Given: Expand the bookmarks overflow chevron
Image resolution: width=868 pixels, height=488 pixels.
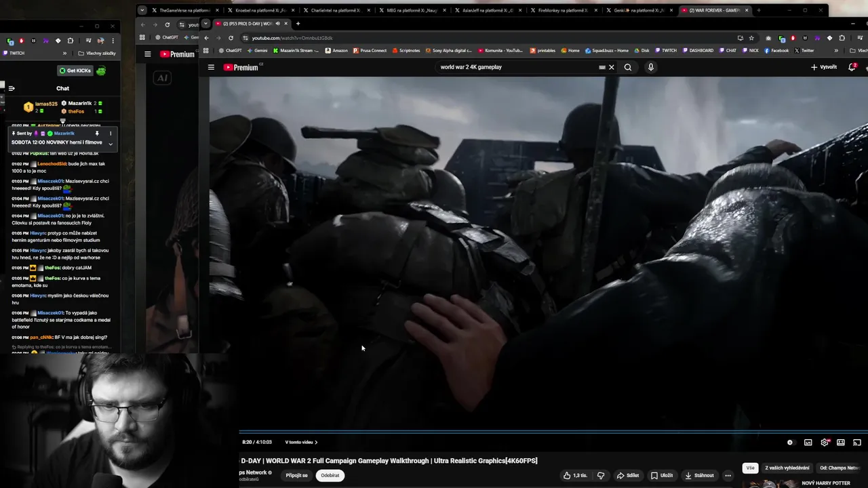Looking at the screenshot, I should (836, 50).
